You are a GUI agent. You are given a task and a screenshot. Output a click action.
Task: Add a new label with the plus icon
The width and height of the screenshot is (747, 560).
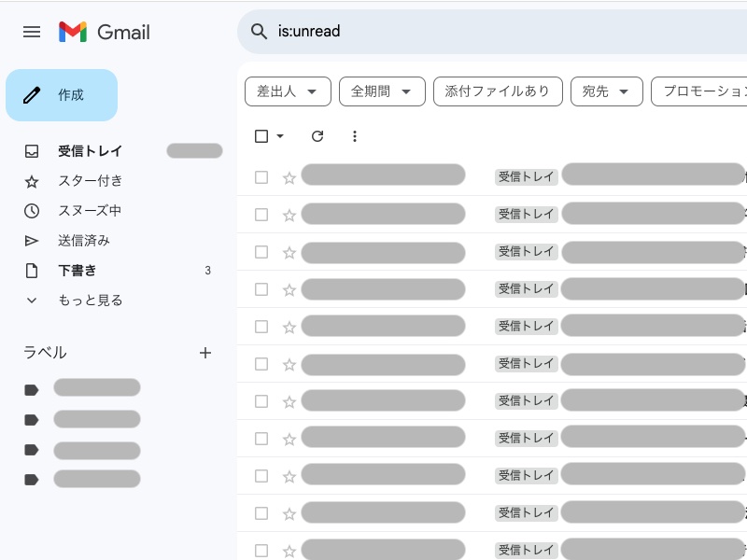[x=205, y=353]
